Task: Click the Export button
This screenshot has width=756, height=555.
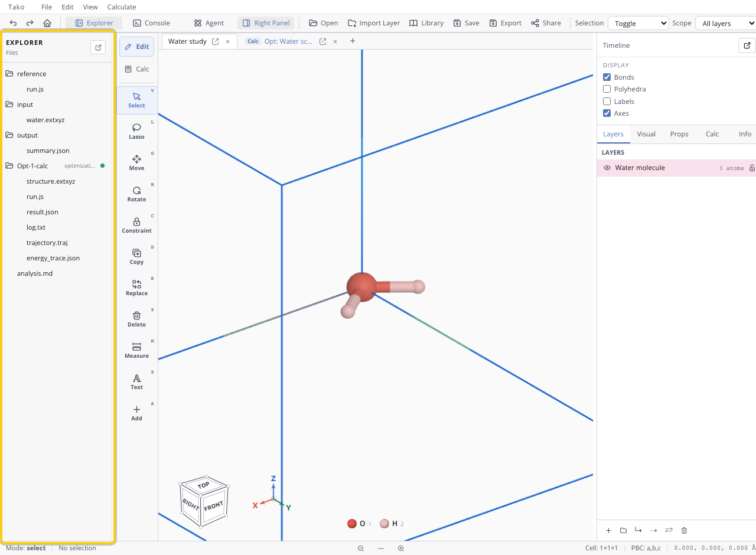Action: point(505,23)
